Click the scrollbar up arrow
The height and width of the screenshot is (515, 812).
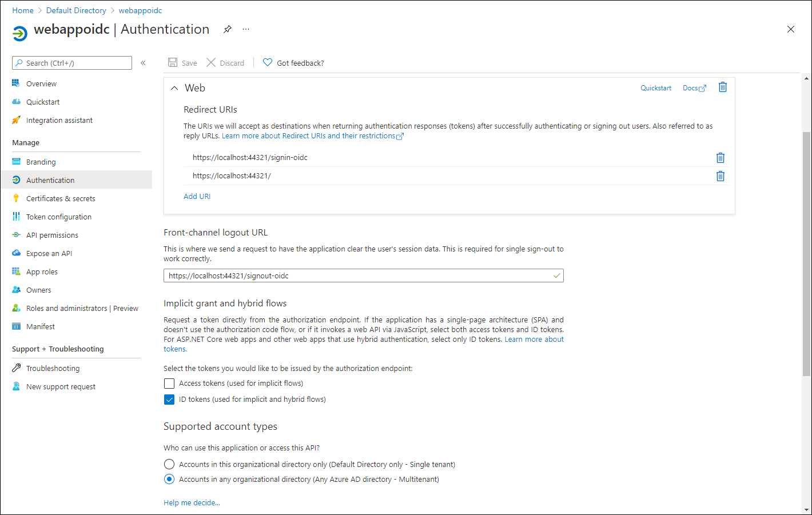pos(806,78)
